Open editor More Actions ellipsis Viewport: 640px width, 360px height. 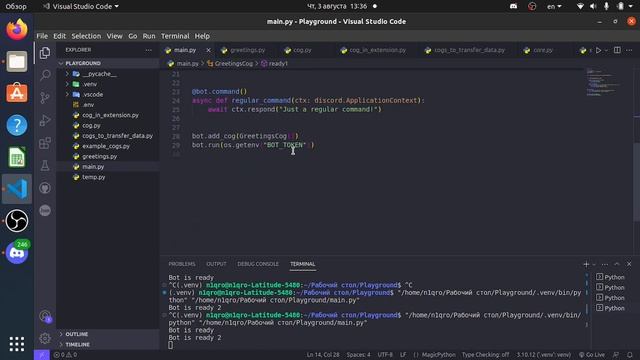pyautogui.click(x=629, y=50)
